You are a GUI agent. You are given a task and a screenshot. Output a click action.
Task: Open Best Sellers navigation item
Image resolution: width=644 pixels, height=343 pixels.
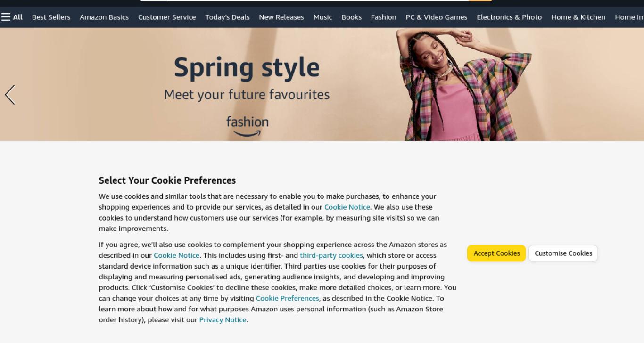click(51, 17)
